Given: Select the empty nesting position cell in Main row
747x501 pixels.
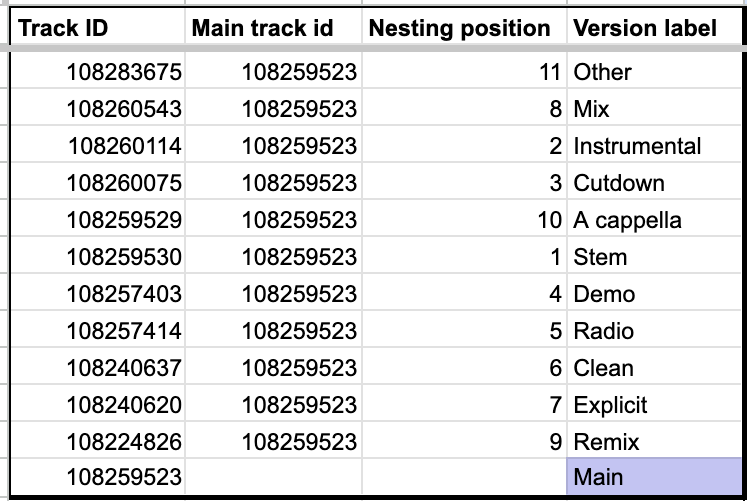Looking at the screenshot, I should click(464, 476).
